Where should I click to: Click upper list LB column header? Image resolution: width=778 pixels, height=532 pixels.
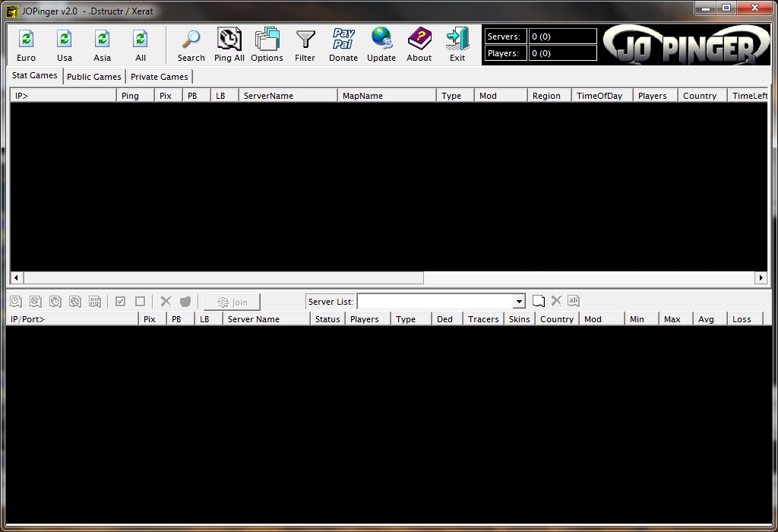(225, 96)
